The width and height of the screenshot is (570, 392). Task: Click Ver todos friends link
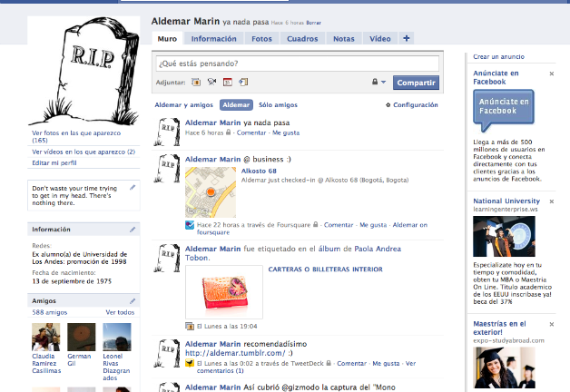[120, 312]
